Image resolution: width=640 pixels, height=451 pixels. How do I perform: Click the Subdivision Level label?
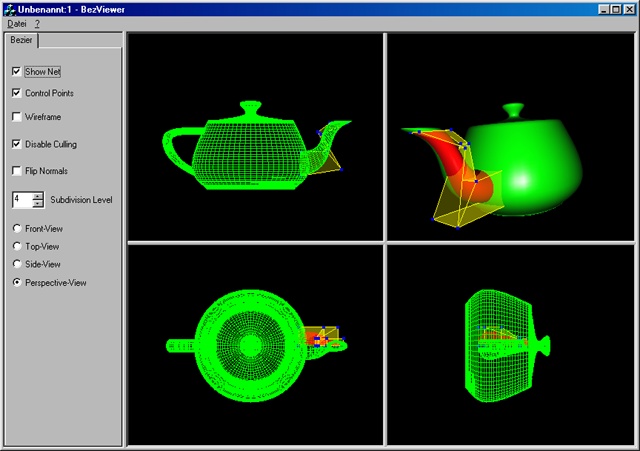pyautogui.click(x=81, y=200)
